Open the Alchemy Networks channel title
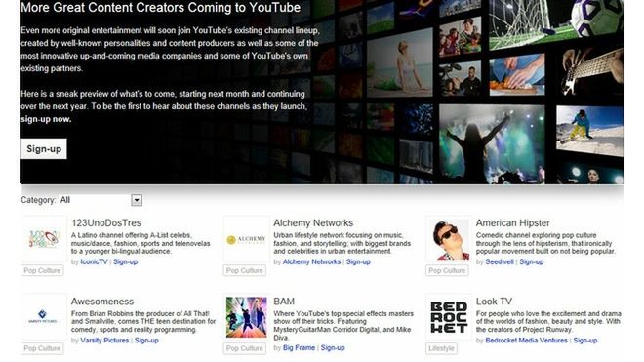 coord(313,223)
